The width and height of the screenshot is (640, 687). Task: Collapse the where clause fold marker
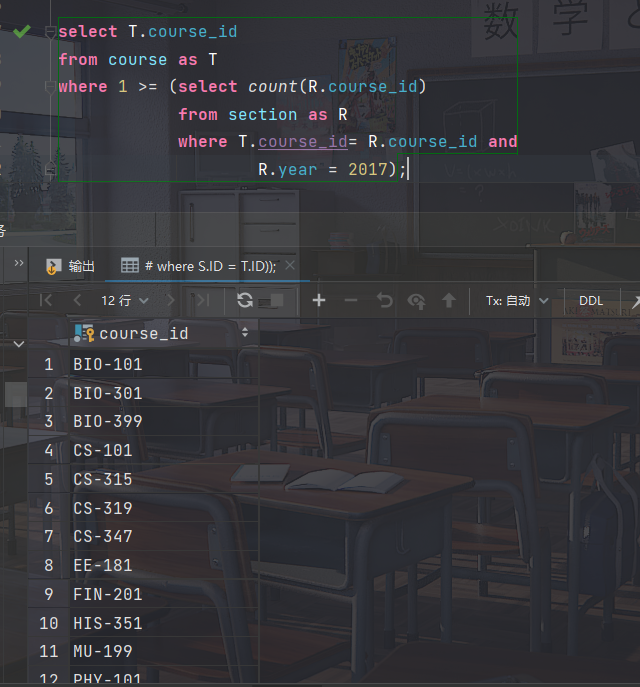(50, 87)
